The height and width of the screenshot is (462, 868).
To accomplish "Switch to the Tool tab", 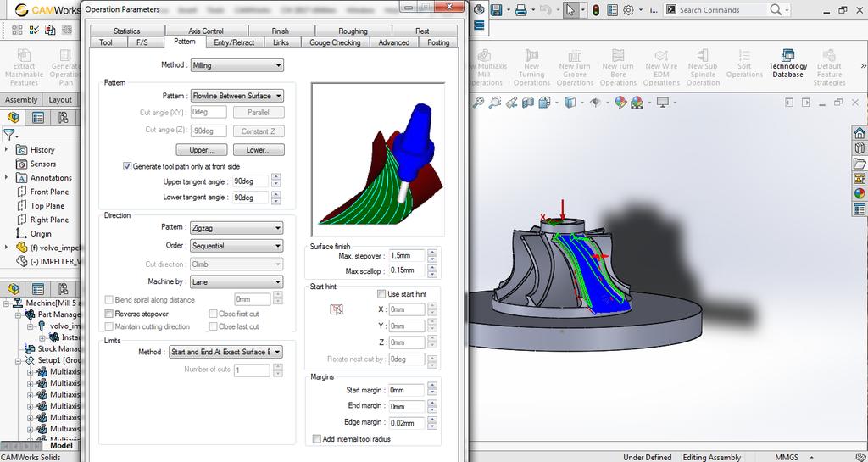I will (x=106, y=42).
